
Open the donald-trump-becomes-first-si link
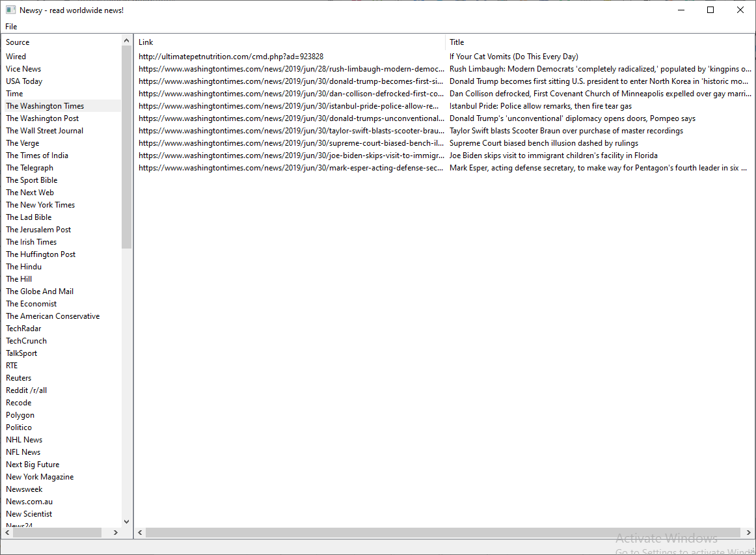tap(291, 81)
